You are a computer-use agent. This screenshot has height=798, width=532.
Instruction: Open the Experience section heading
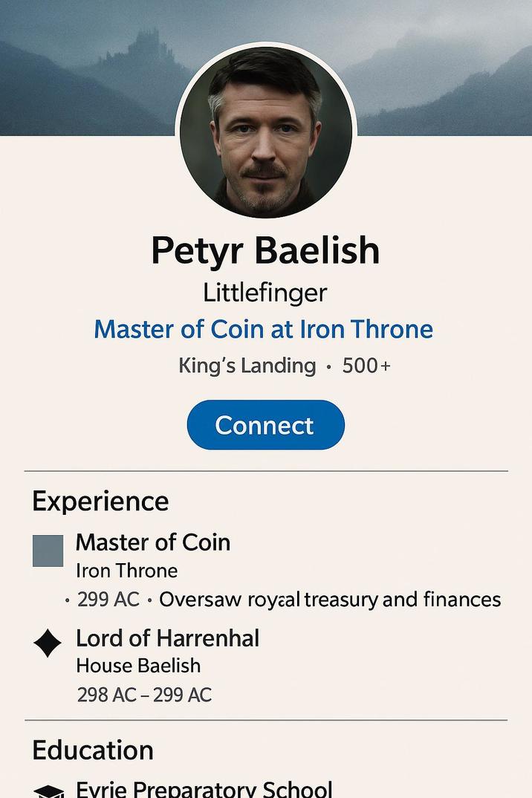click(100, 502)
